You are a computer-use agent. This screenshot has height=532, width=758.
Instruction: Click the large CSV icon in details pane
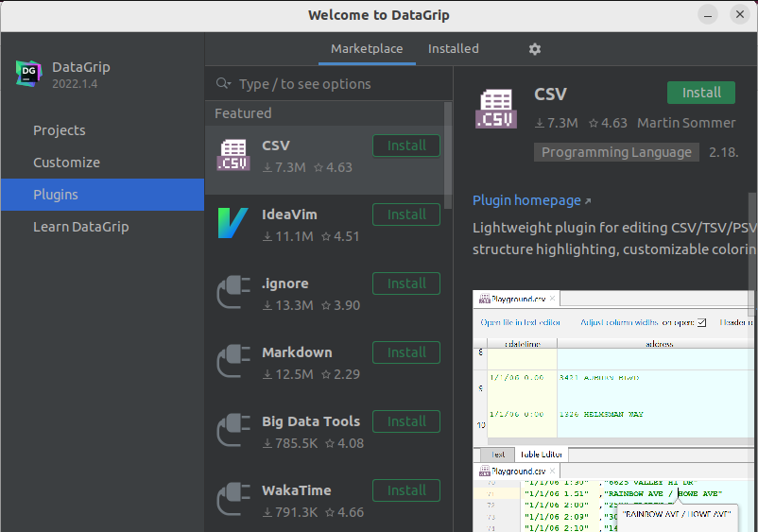496,110
